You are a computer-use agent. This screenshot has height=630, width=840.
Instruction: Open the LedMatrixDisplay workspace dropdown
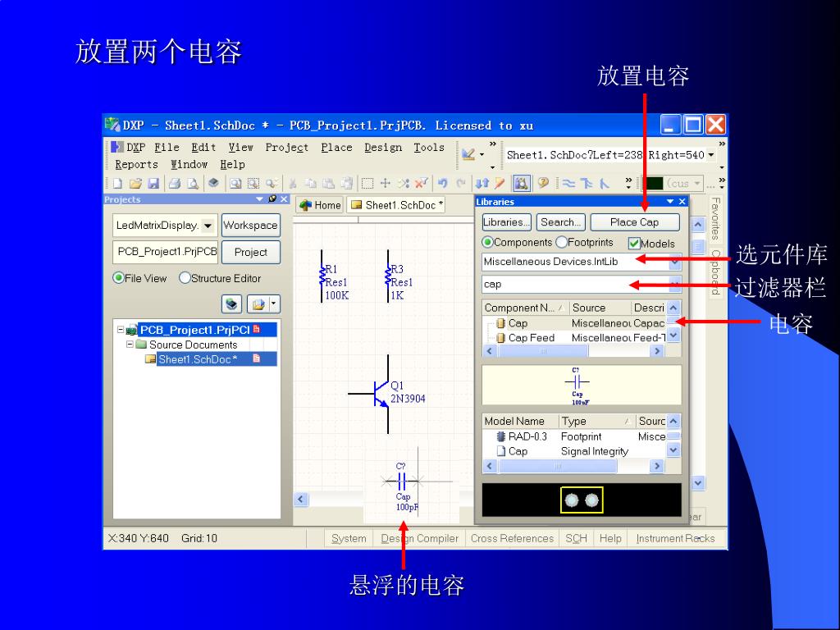[x=208, y=226]
